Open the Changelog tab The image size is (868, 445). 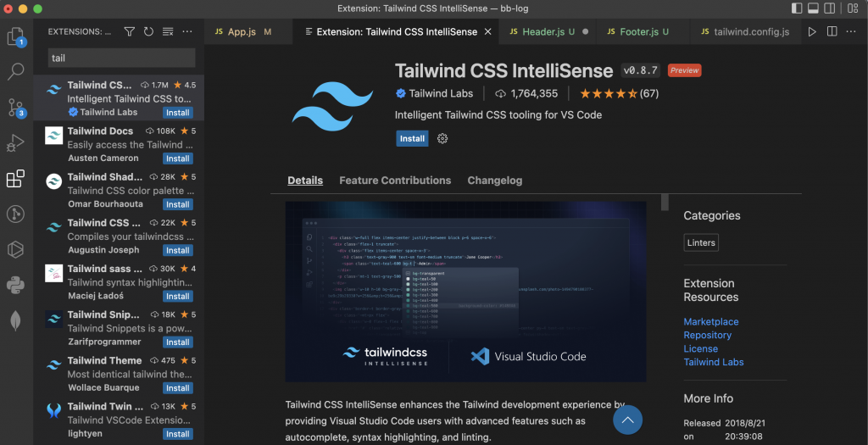click(495, 181)
